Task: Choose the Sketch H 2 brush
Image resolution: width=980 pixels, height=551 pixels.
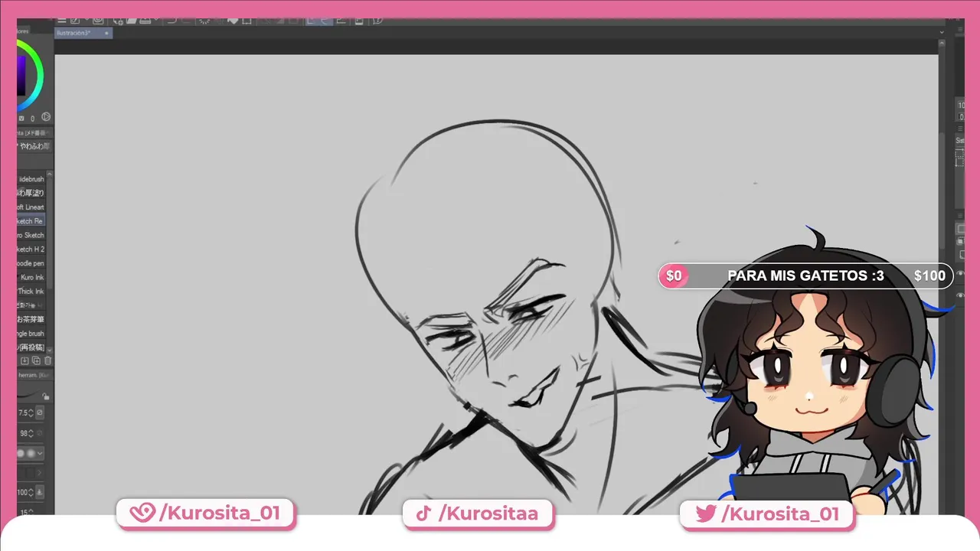Action: 31,249
